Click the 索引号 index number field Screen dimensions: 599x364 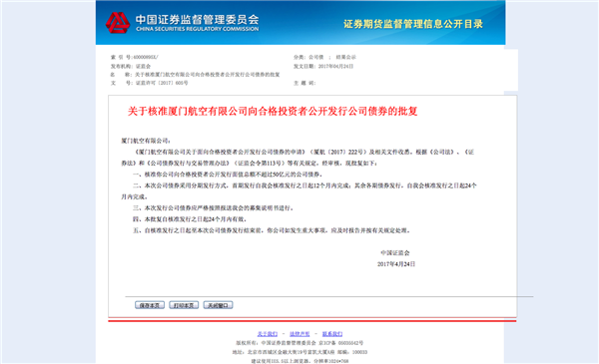click(x=134, y=57)
